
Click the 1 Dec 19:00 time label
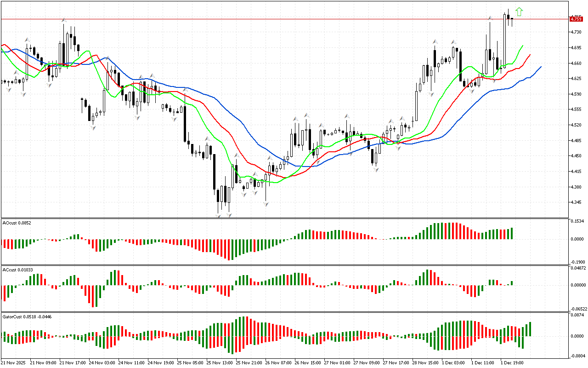(511, 362)
